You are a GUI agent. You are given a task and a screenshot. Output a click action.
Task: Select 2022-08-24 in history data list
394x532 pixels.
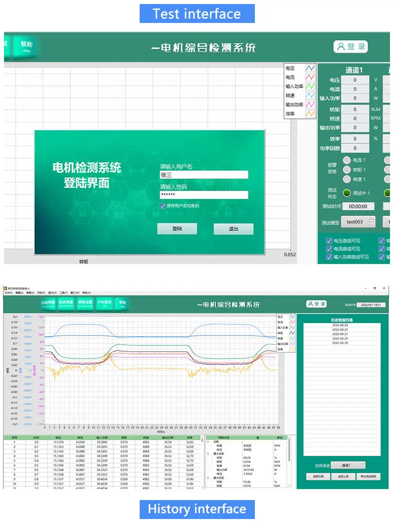point(340,325)
